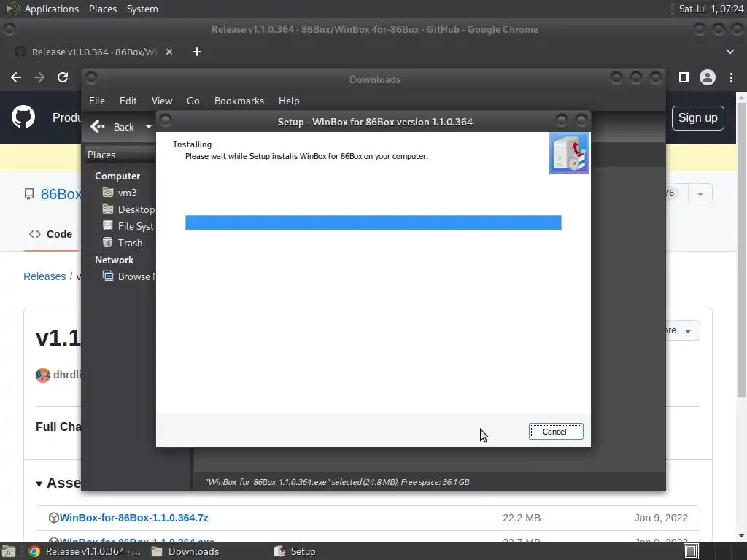Reload the GitHub page in Chrome

coord(63,77)
